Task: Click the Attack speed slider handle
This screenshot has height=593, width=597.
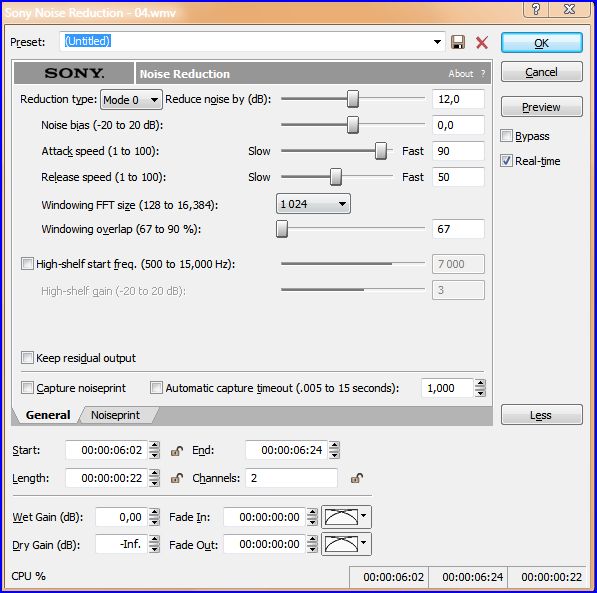Action: coord(380,151)
